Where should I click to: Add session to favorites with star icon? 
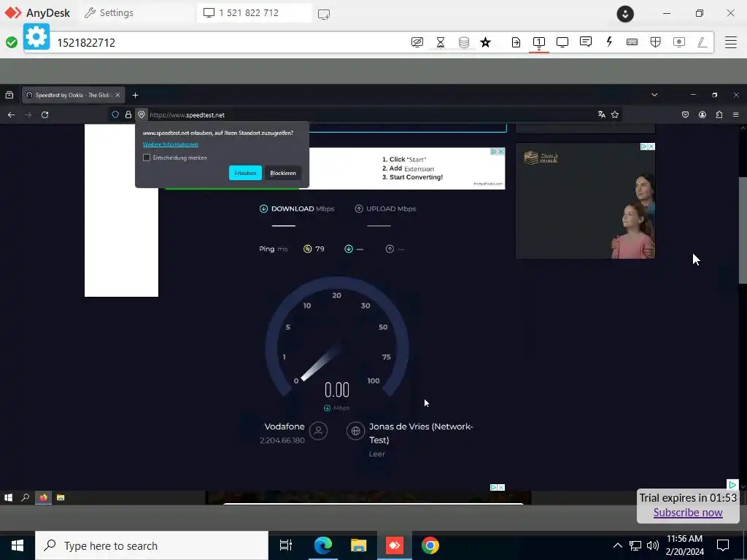point(485,42)
